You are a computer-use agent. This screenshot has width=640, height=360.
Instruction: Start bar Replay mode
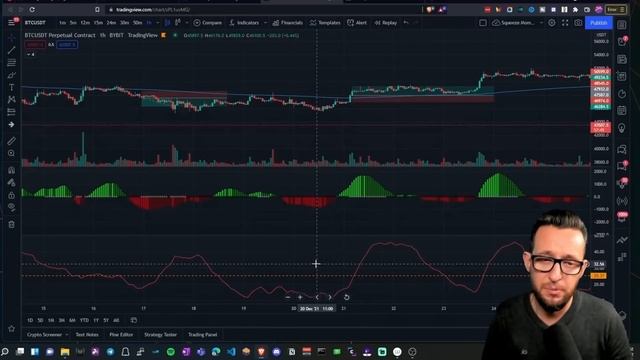[386, 23]
